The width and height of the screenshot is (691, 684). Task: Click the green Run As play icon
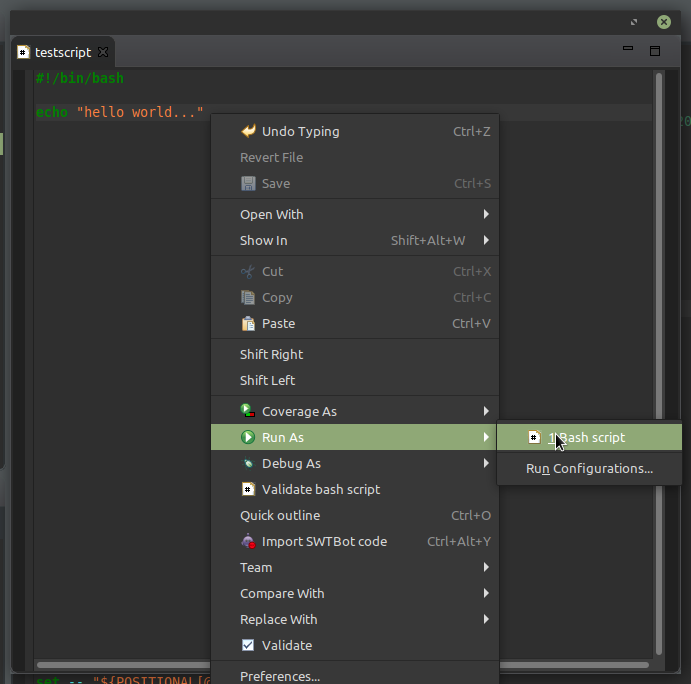point(248,437)
